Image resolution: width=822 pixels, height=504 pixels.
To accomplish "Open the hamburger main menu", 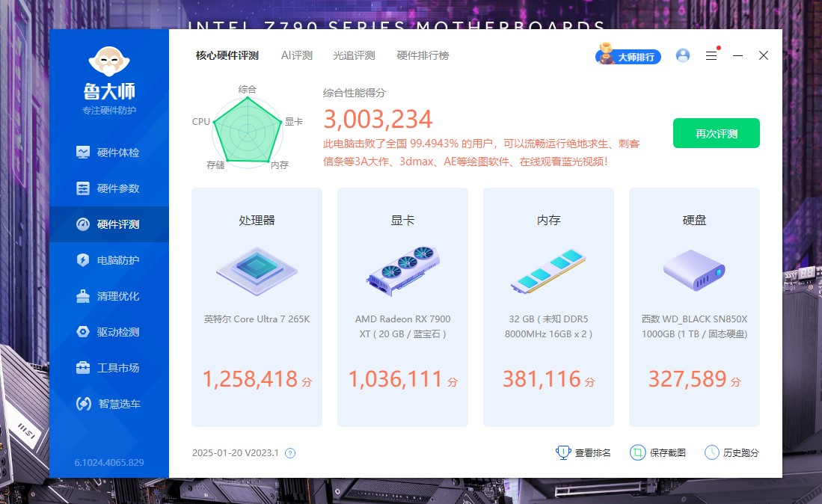I will point(711,55).
